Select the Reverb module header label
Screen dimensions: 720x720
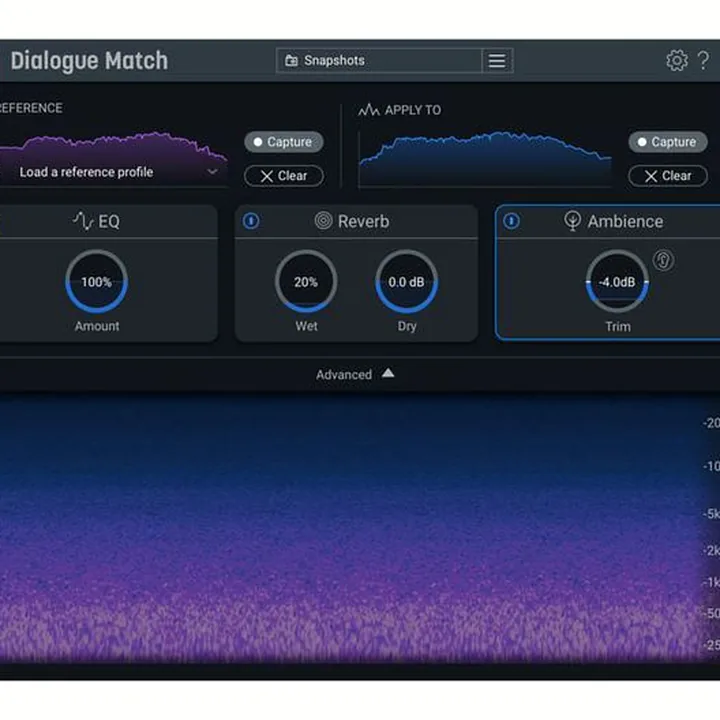point(363,221)
